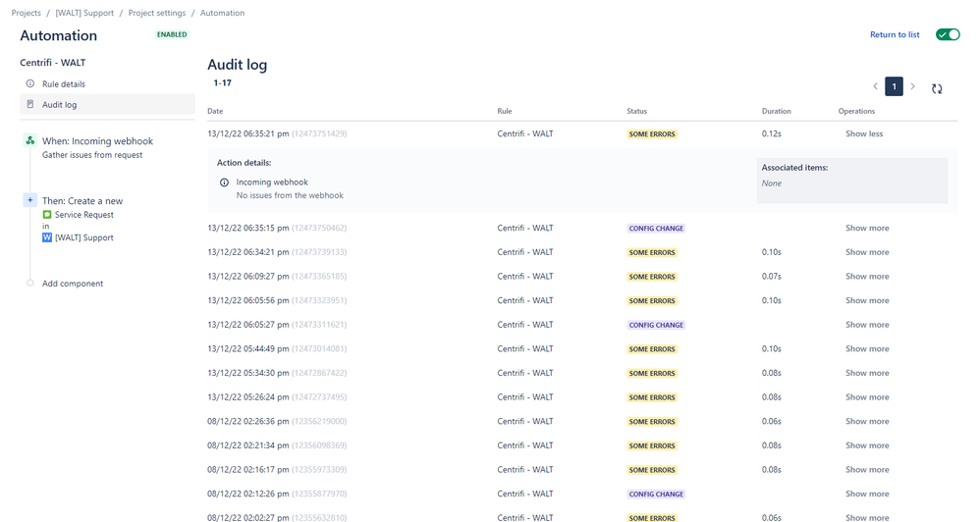Click the Duration column header

coord(777,111)
